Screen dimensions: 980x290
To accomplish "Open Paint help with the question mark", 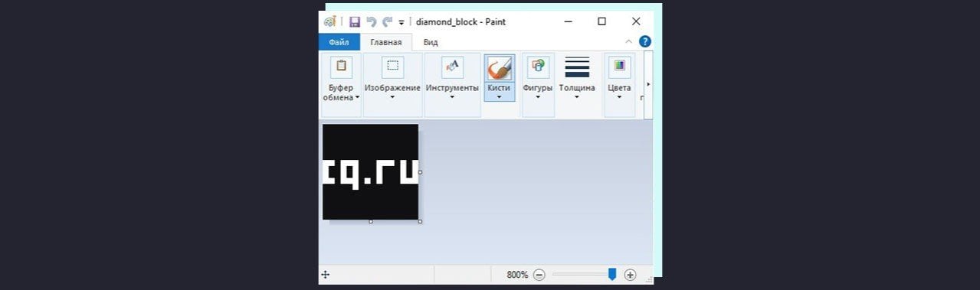I will [645, 41].
